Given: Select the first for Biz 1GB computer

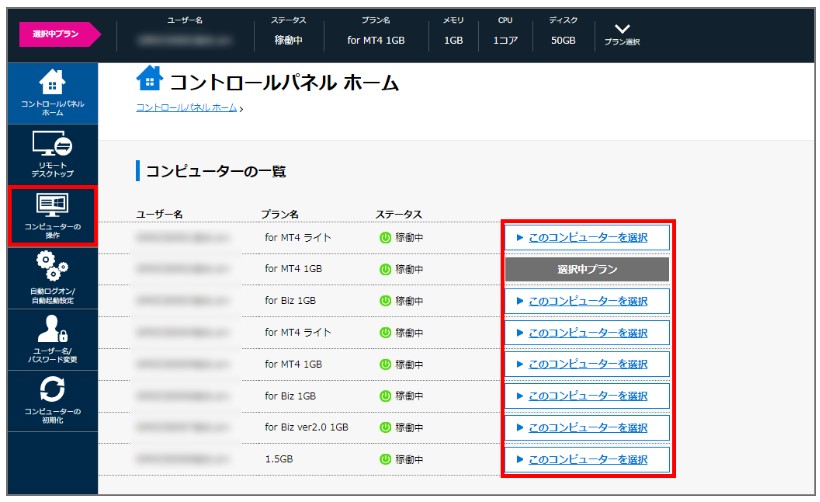Looking at the screenshot, I should (x=586, y=301).
